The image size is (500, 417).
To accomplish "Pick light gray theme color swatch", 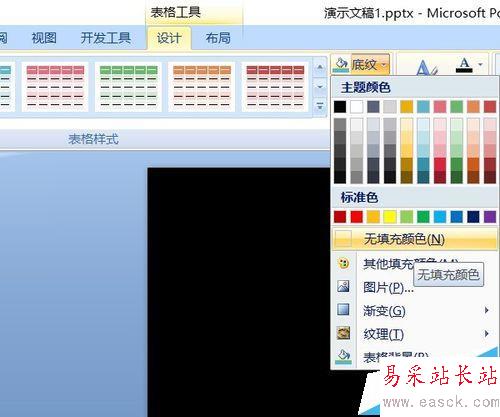I will coord(390,107).
